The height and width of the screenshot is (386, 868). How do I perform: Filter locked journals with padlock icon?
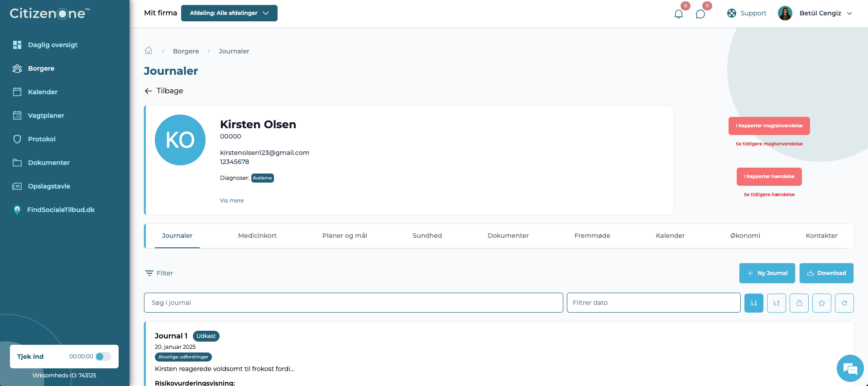point(799,303)
